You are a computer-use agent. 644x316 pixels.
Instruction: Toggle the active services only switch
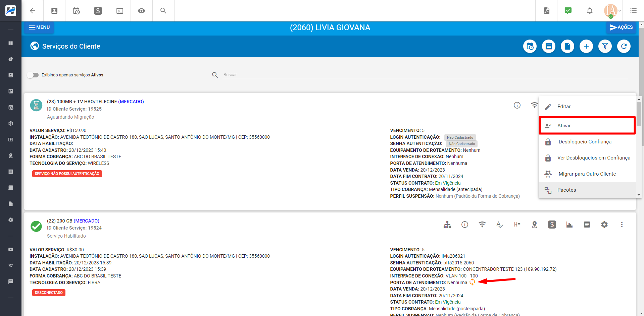(x=33, y=75)
